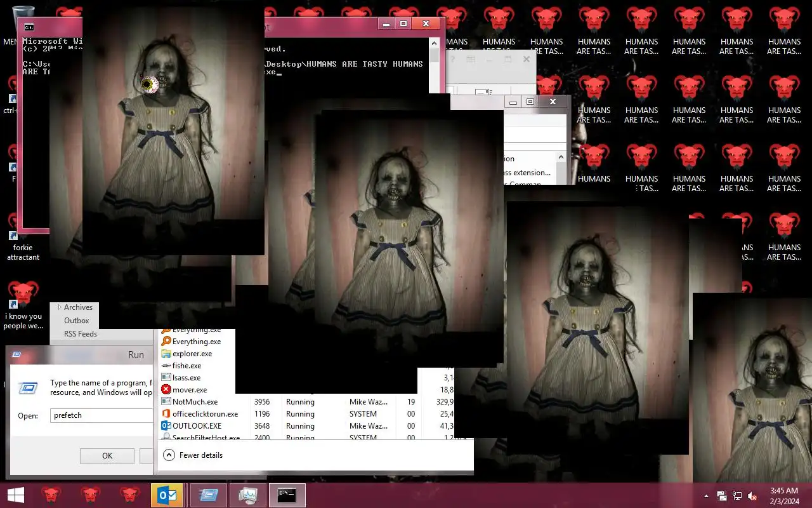Image resolution: width=812 pixels, height=508 pixels.
Task: Click Running status in OUTLOOK.EXE row
Action: pyautogui.click(x=300, y=426)
